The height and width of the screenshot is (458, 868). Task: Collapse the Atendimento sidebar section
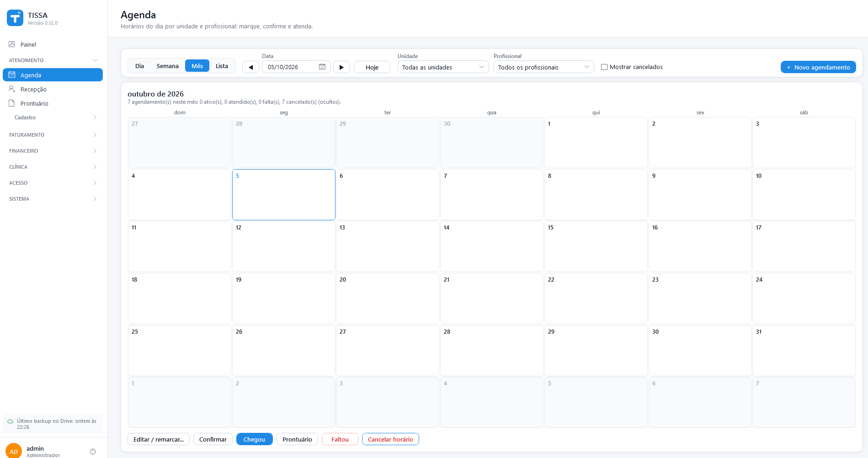[53, 60]
